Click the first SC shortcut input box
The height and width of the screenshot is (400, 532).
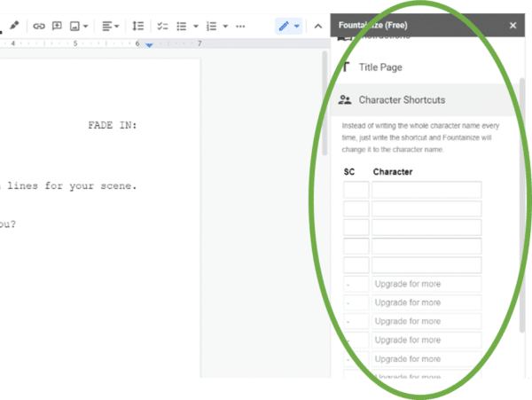pos(356,190)
